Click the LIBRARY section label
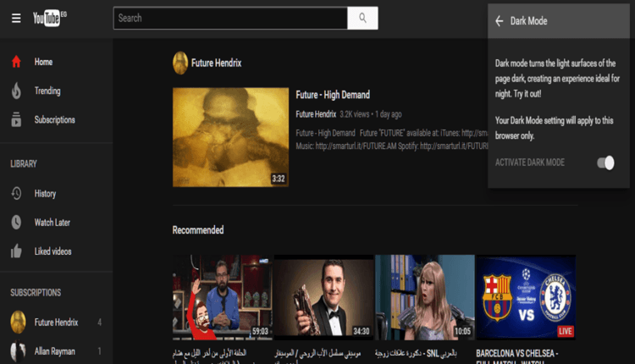 click(x=24, y=164)
